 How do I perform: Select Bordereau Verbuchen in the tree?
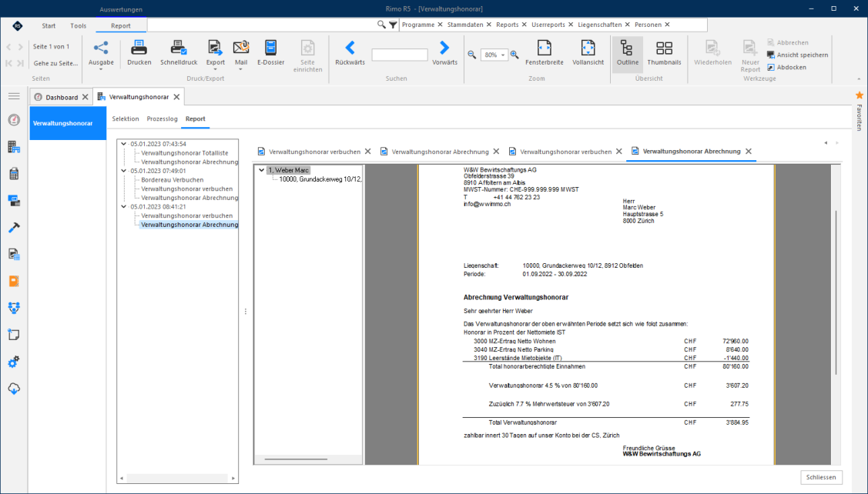(x=173, y=180)
